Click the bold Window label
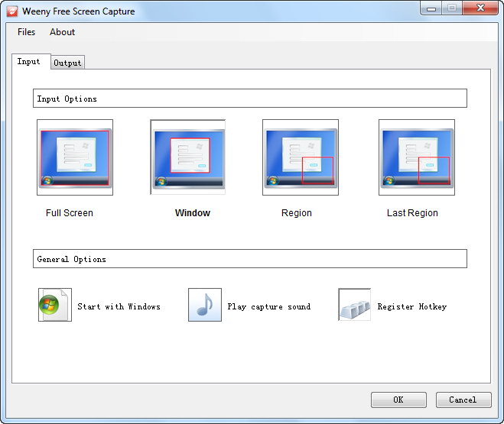 [x=193, y=213]
